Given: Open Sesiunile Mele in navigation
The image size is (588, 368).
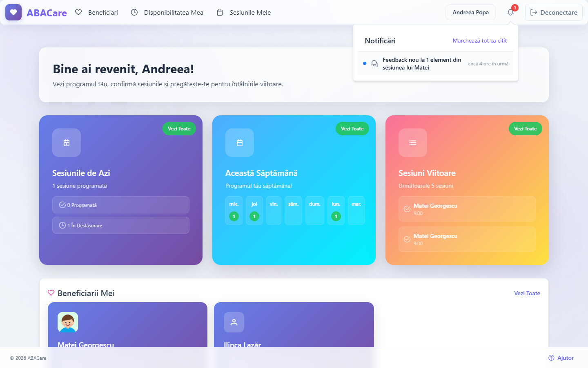Looking at the screenshot, I should tap(244, 12).
